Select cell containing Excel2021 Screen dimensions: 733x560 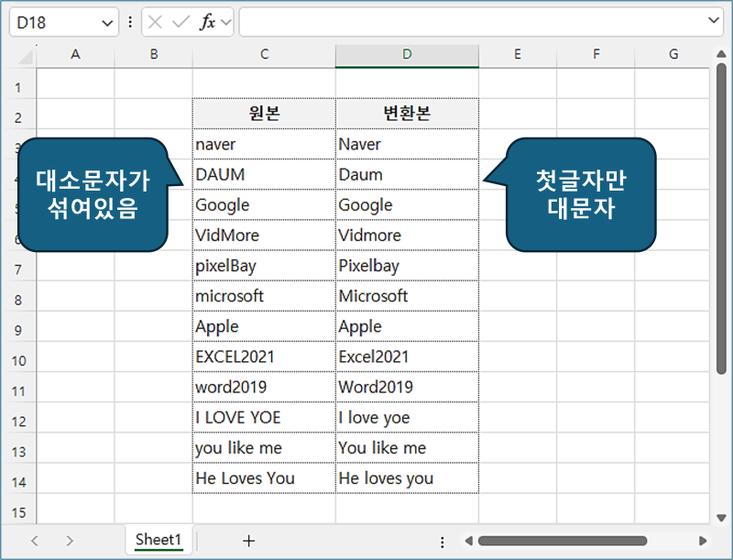coord(407,357)
